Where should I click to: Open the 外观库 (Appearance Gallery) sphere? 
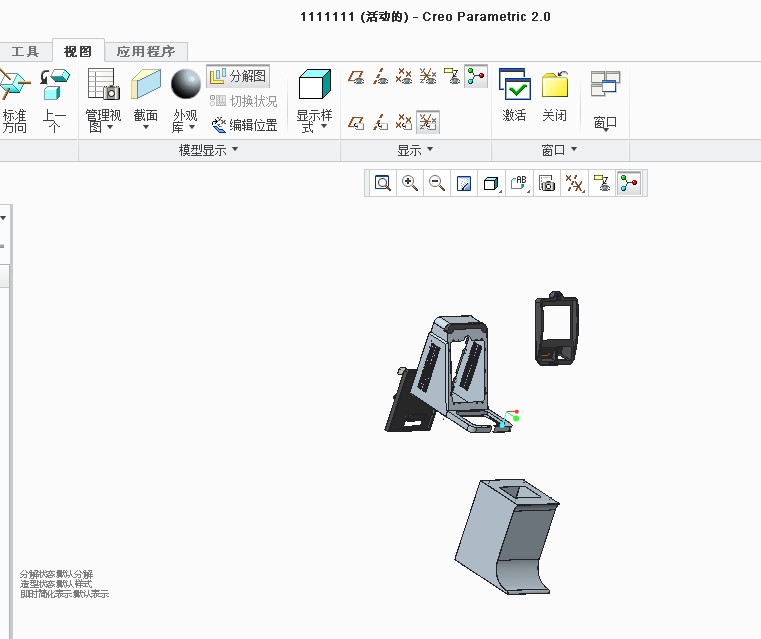tap(185, 102)
